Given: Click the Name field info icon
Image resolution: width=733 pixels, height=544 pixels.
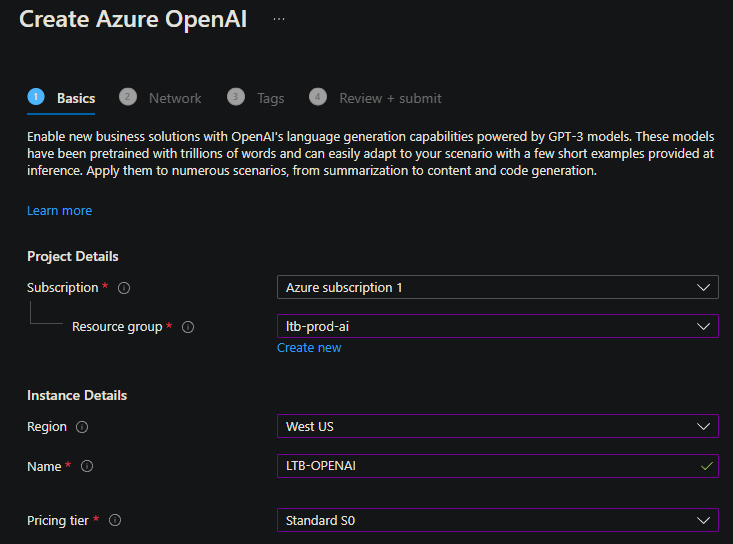Looking at the screenshot, I should tap(87, 466).
